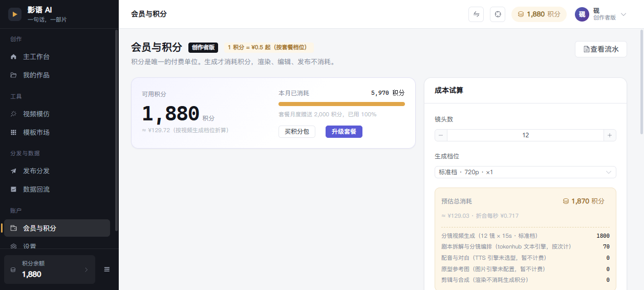644x290 pixels.
Task: Open 查看流水 transaction history
Action: pyautogui.click(x=601, y=49)
